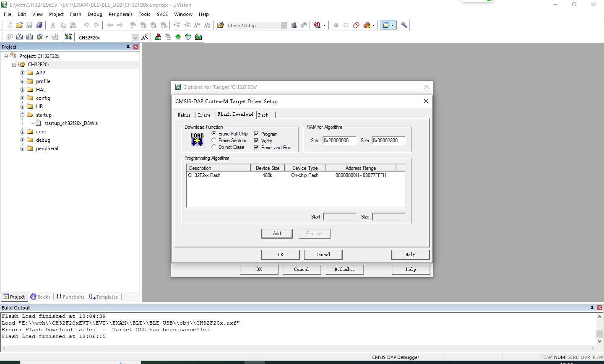Switch to the Functions panel tab
604x364 pixels.
pos(70,297)
